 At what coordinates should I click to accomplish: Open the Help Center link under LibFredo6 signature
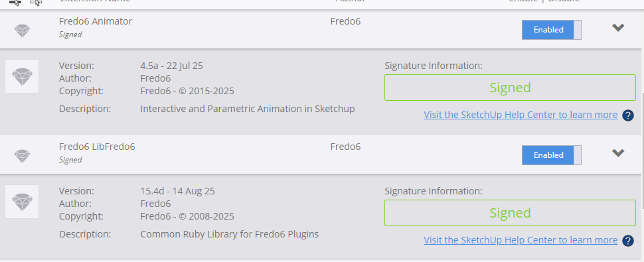[521, 240]
